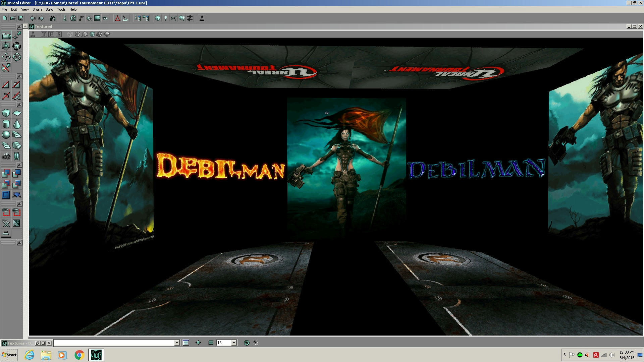Redo with the right arrow icon
The height and width of the screenshot is (362, 644).
point(41,18)
